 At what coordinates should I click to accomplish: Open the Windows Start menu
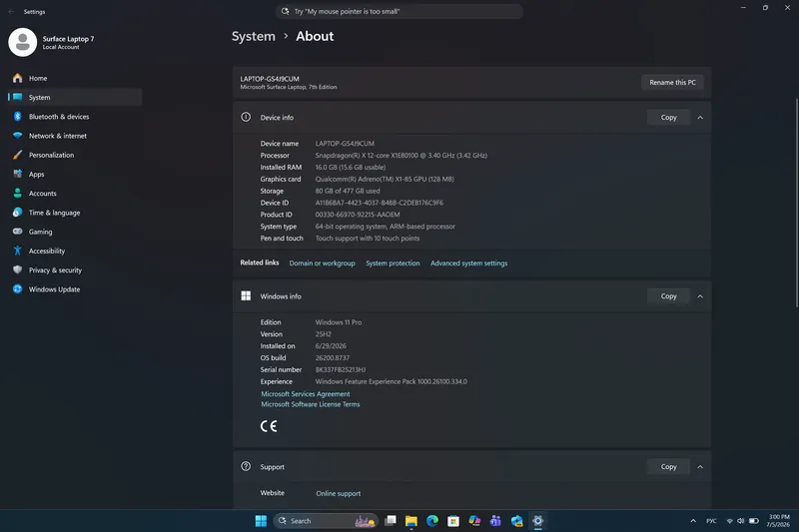pyautogui.click(x=261, y=521)
